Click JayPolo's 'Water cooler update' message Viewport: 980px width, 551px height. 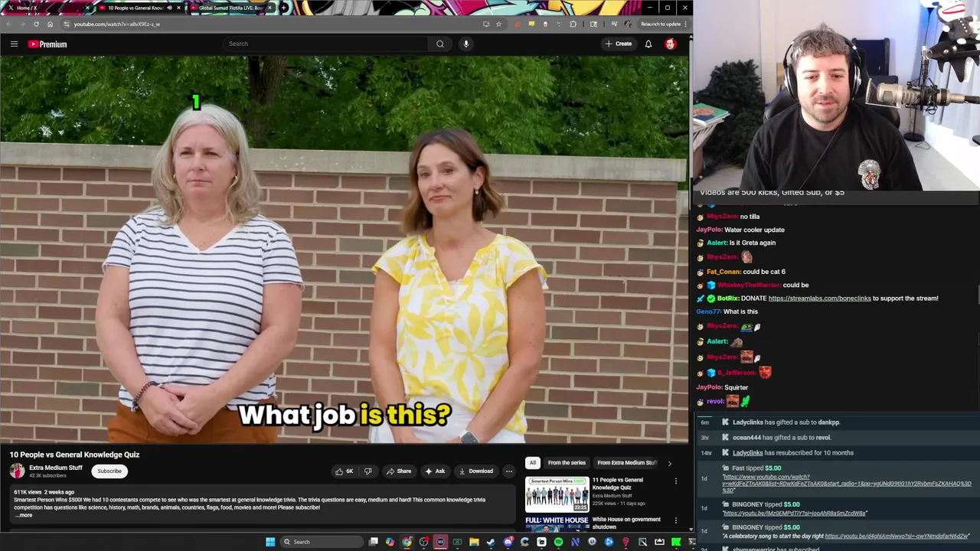point(754,230)
